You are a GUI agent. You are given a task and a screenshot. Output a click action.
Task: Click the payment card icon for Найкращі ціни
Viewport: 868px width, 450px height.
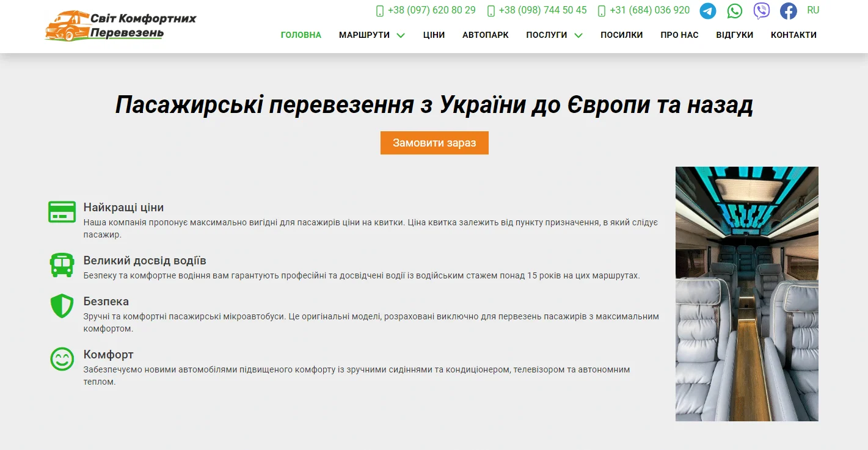(62, 212)
